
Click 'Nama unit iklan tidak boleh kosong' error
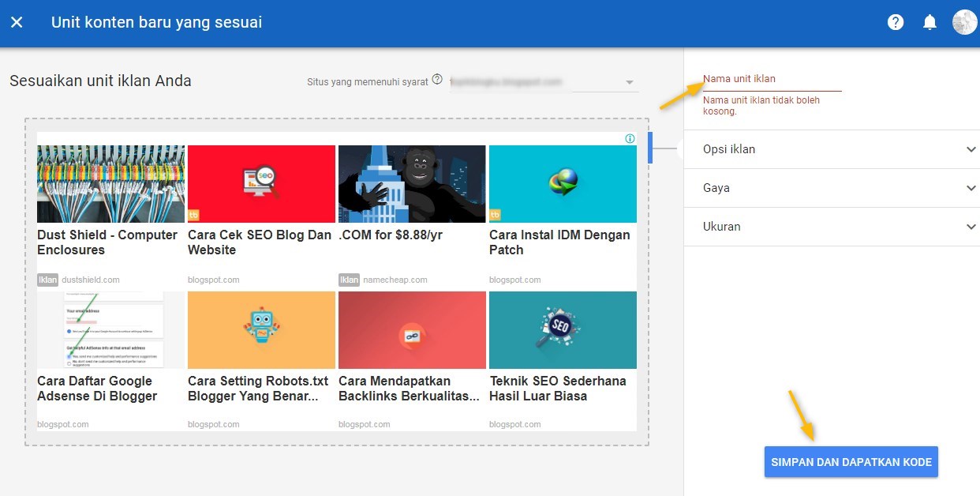pyautogui.click(x=761, y=106)
